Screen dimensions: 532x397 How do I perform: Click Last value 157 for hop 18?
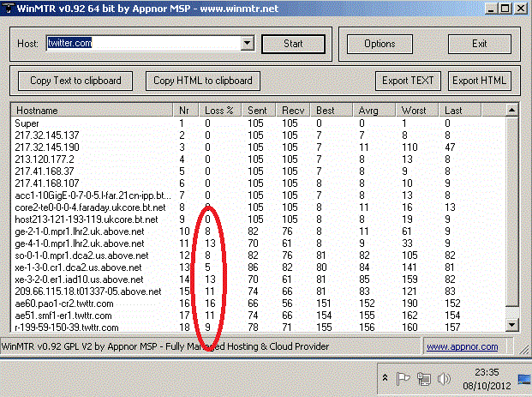click(x=452, y=328)
